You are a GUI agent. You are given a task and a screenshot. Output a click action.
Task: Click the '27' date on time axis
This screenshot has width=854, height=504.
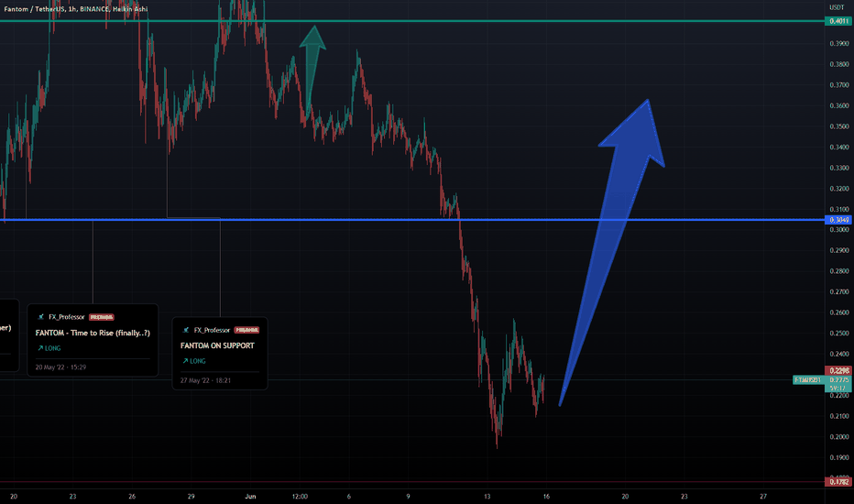click(x=763, y=497)
